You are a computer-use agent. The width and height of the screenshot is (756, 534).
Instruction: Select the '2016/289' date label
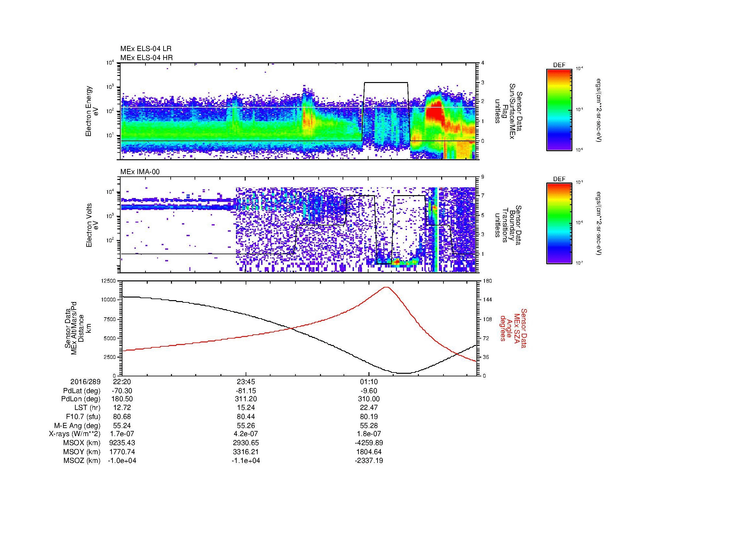pyautogui.click(x=85, y=382)
